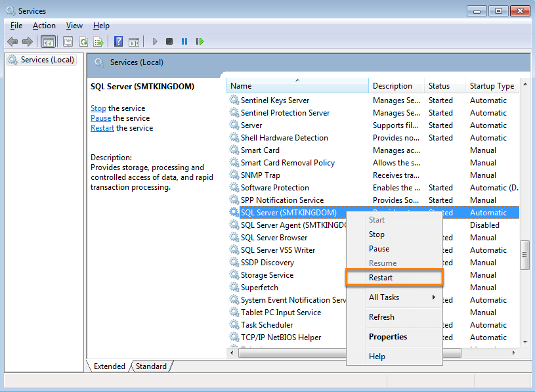Click the Pause the service link
This screenshot has height=392, width=535.
[100, 118]
